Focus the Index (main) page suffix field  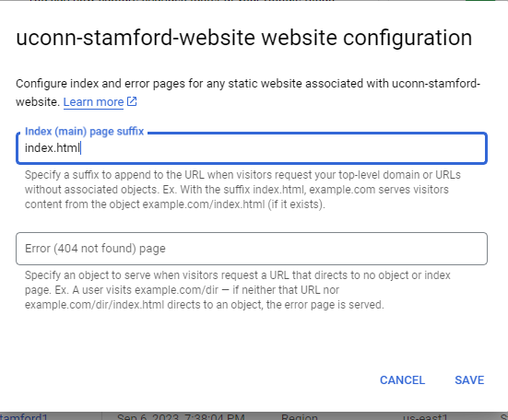252,148
